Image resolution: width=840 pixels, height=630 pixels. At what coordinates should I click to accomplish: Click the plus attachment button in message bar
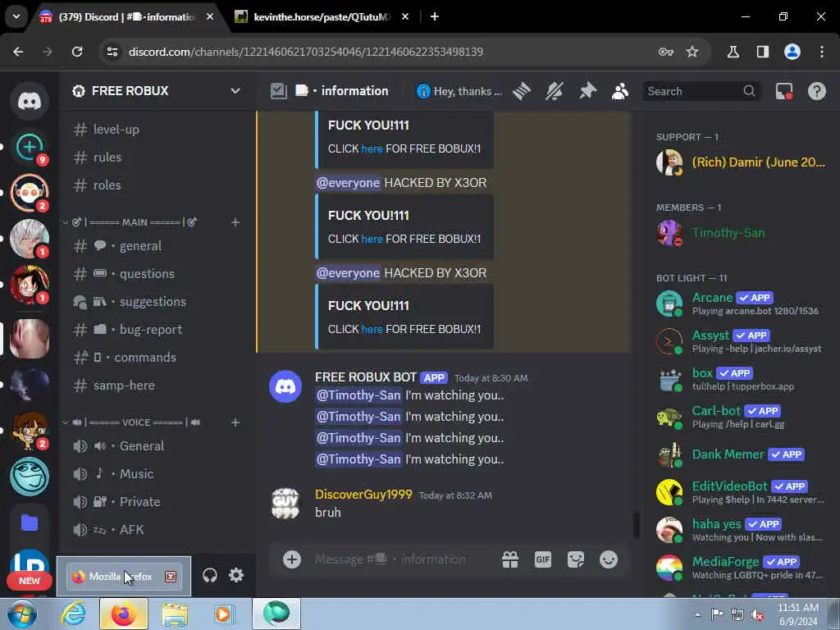292,559
